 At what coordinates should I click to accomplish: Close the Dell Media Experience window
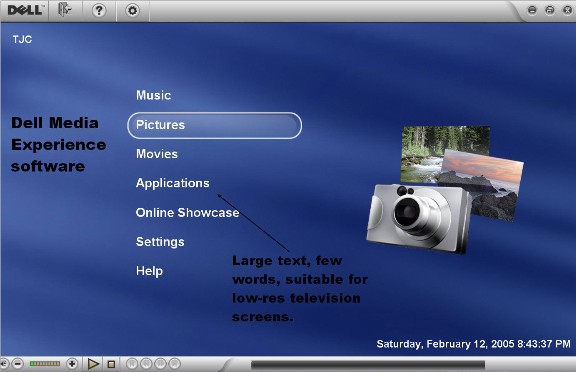pos(568,10)
